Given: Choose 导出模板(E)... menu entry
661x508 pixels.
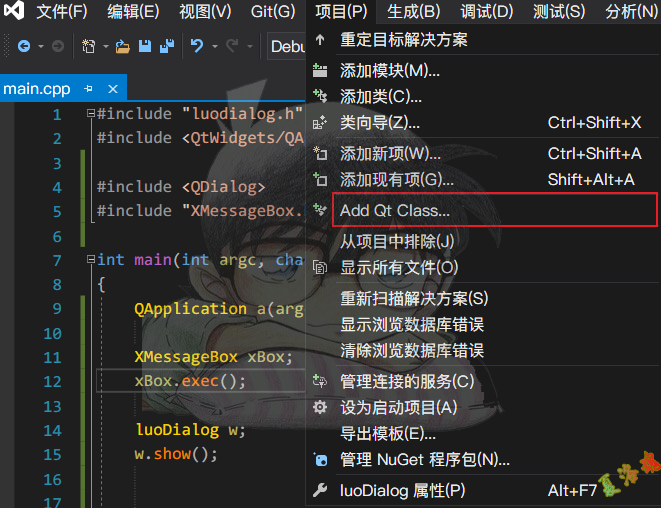Looking at the screenshot, I should (483, 433).
